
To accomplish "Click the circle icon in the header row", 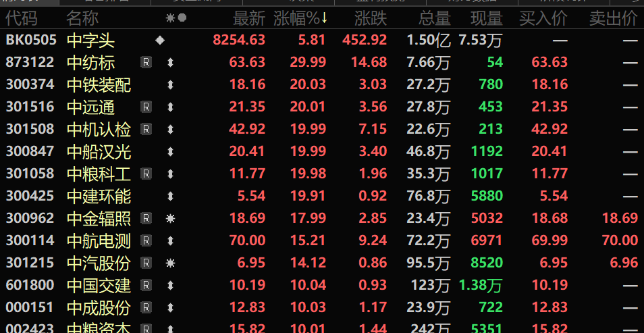I will (x=182, y=18).
